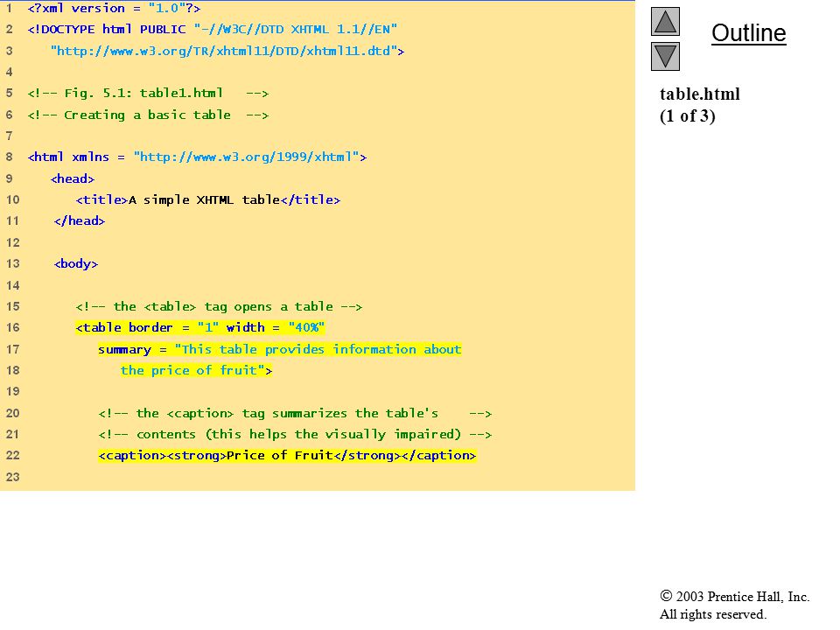The height and width of the screenshot is (630, 840).
Task: Click the 'Fig. 5.1: table1.html' comment
Action: click(148, 94)
